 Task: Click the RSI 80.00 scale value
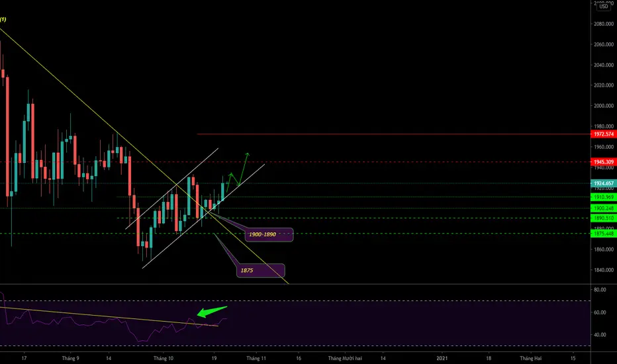point(600,290)
